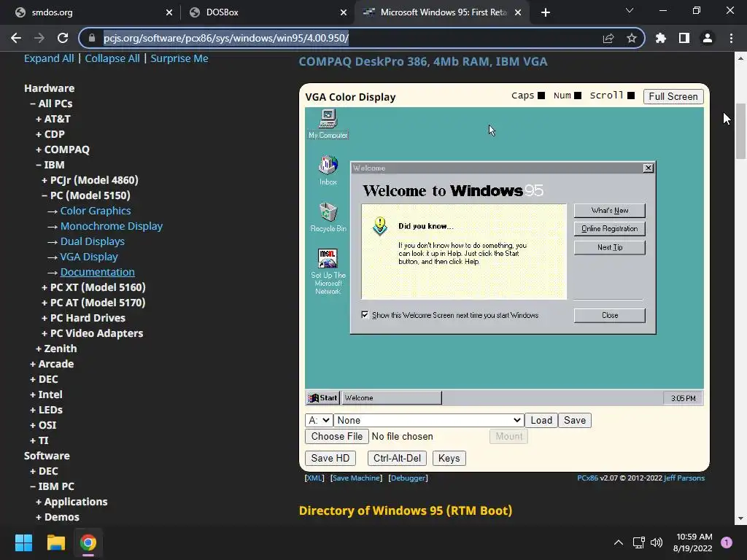
Task: Open Monochrome Display link
Action: coord(112,226)
